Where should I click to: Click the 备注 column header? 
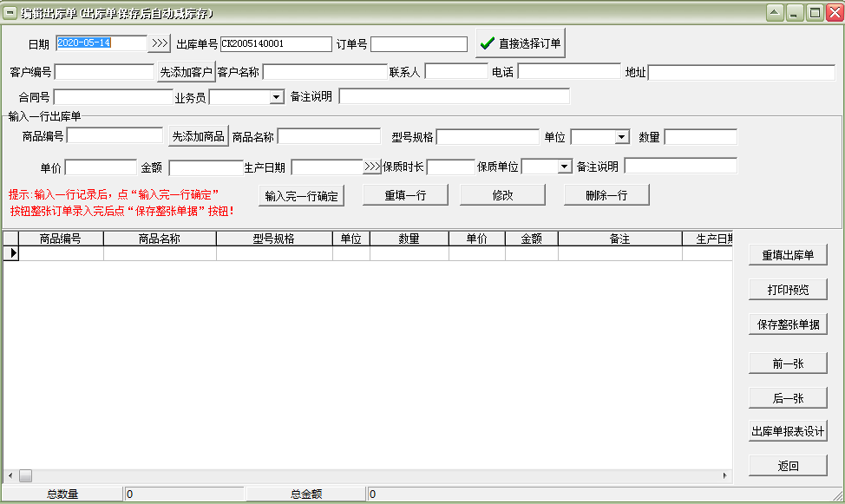click(619, 239)
